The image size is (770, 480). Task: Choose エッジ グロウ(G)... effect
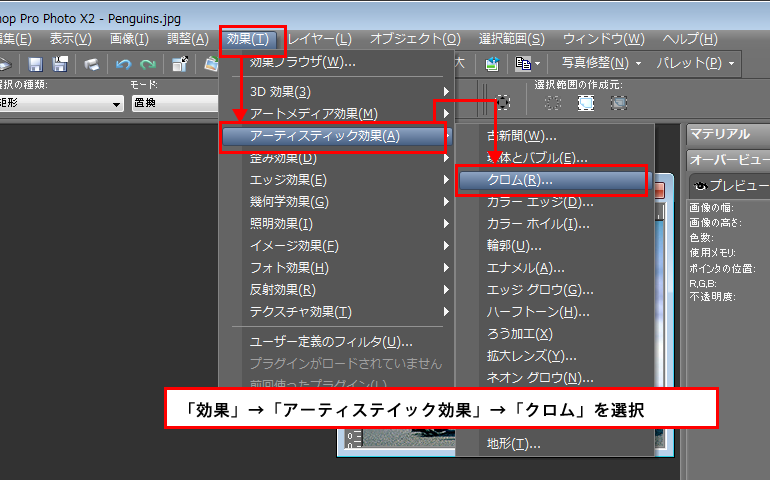[x=555, y=290]
